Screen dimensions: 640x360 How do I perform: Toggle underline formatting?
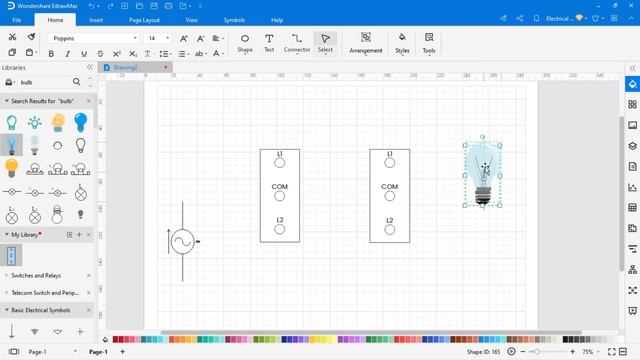tap(84, 53)
